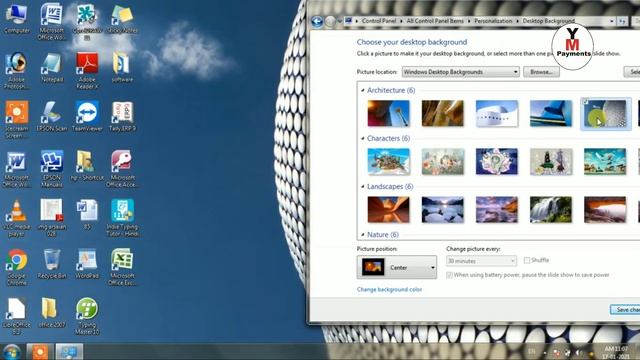Open the Windows Start menu

pyautogui.click(x=11, y=352)
